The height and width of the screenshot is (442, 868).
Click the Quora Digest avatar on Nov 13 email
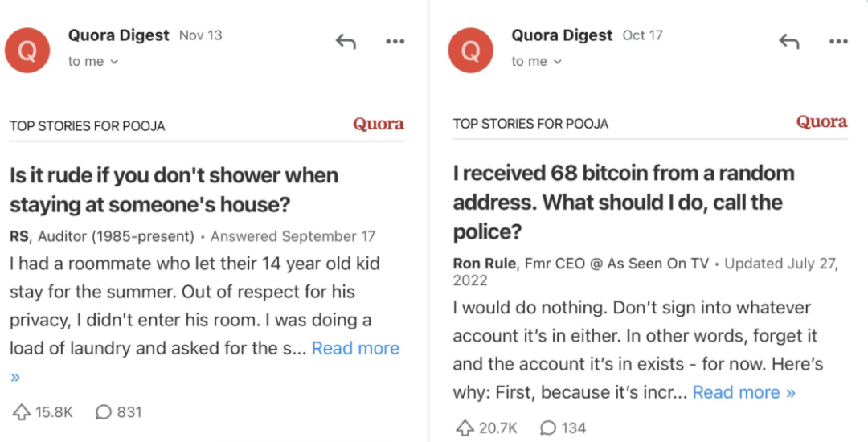(27, 50)
